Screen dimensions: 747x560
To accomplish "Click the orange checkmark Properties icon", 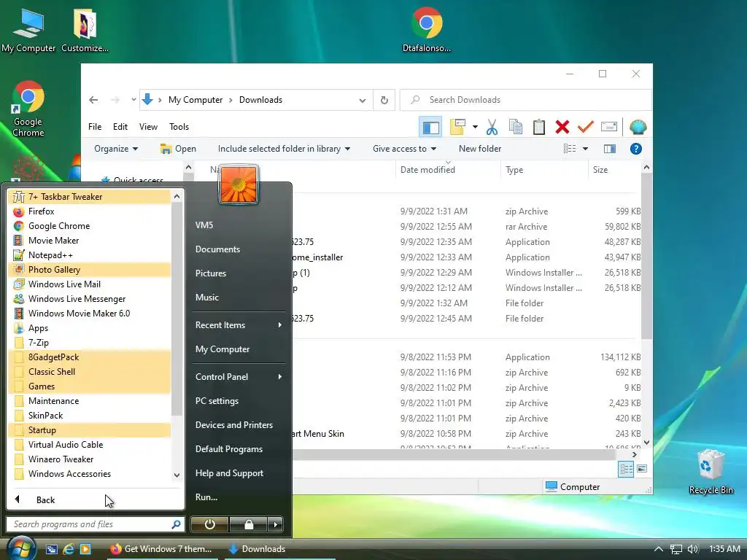I will click(x=586, y=127).
